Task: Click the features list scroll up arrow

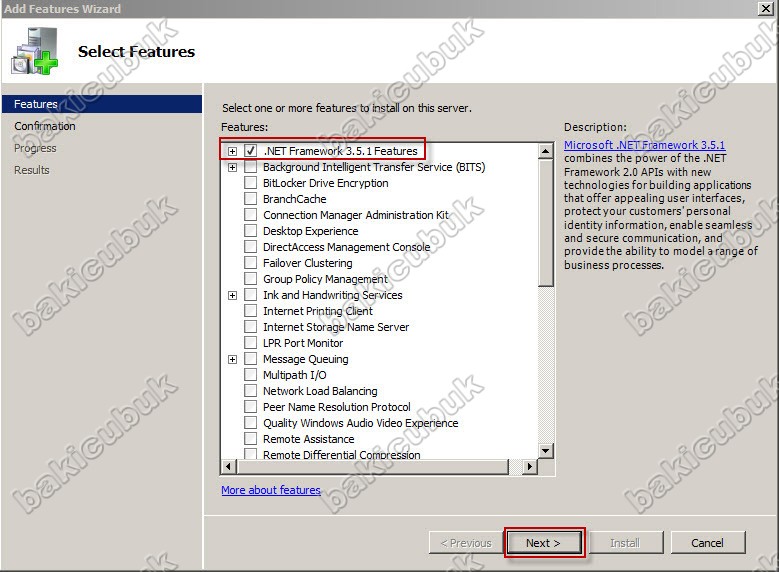Action: pos(545,151)
